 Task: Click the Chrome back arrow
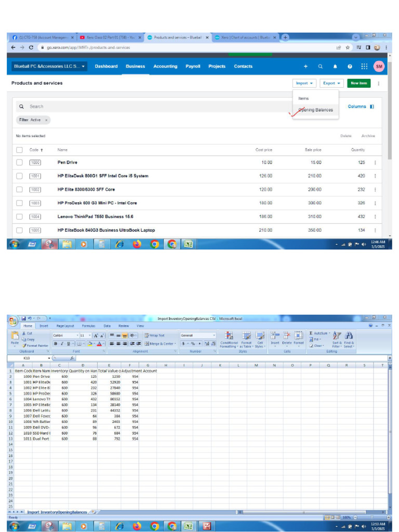(13, 47)
